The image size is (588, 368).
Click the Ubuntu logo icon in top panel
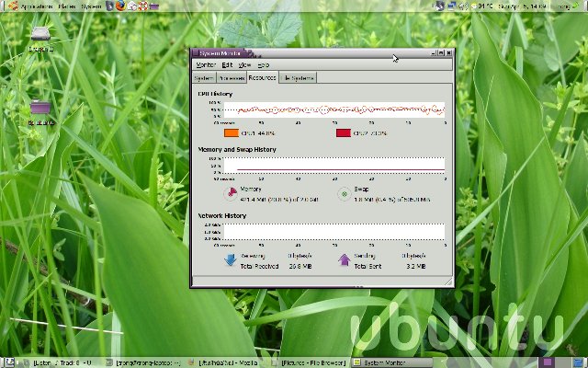coord(13,6)
